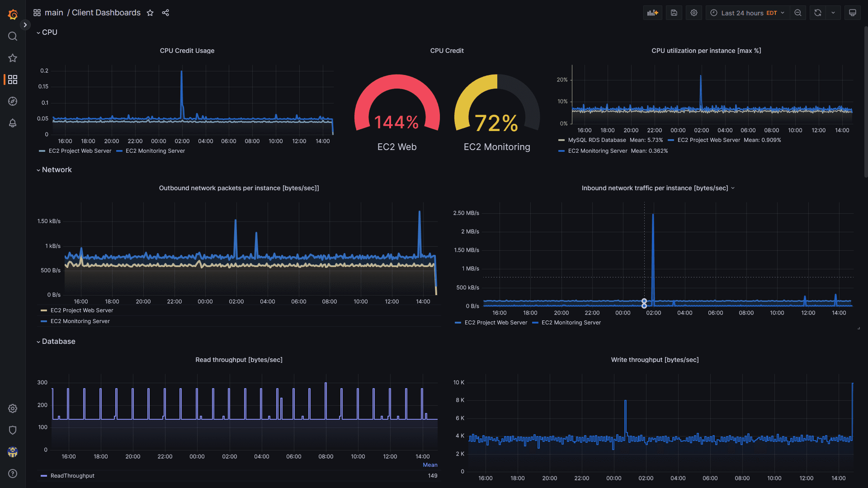Open the Server Admin shield icon

click(13, 430)
